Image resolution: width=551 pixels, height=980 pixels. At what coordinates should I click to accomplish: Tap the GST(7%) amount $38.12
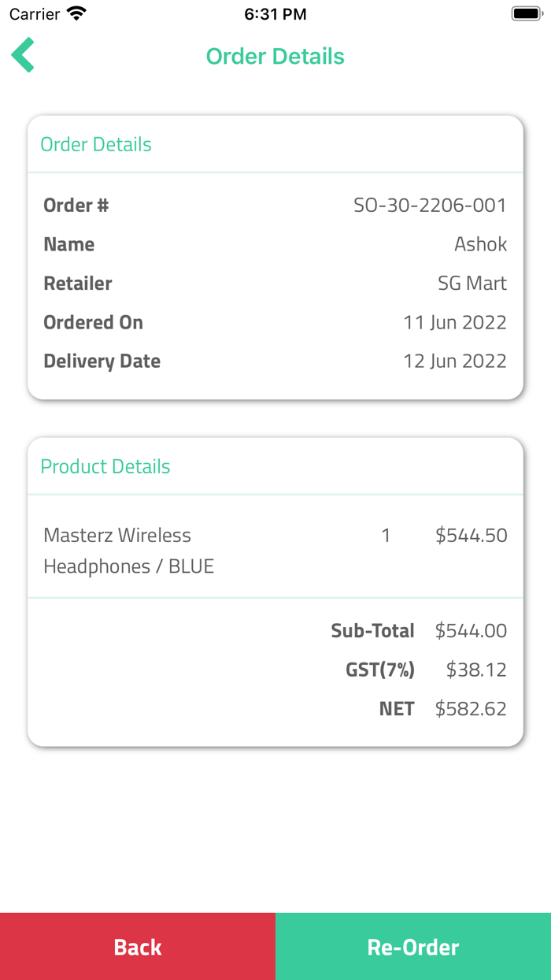tap(475, 670)
